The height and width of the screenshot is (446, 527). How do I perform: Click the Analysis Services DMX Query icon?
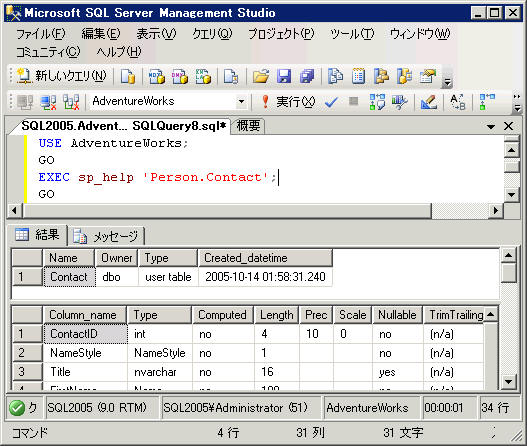click(x=180, y=76)
